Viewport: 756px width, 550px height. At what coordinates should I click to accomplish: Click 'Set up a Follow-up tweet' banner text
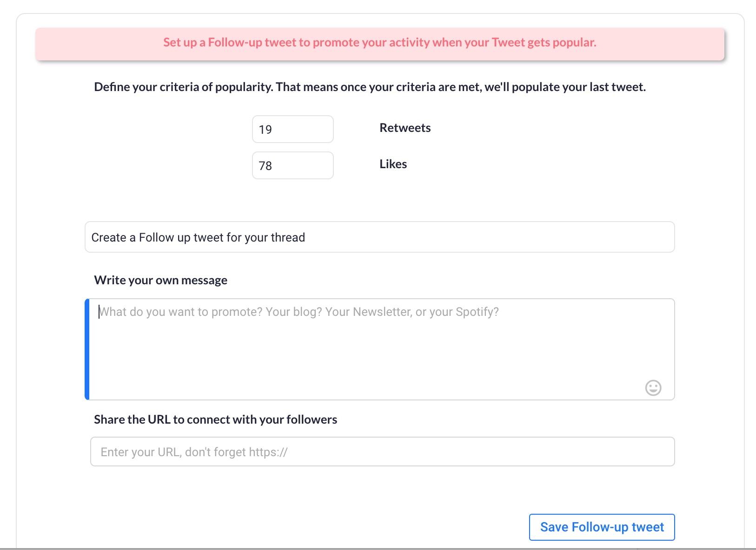[x=380, y=42]
